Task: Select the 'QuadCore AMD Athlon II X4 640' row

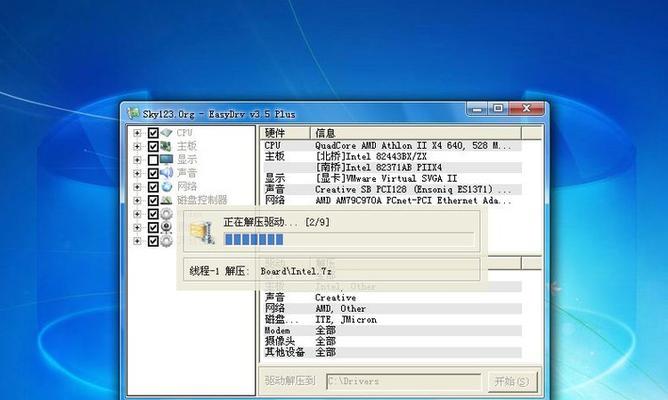Action: tap(392, 146)
